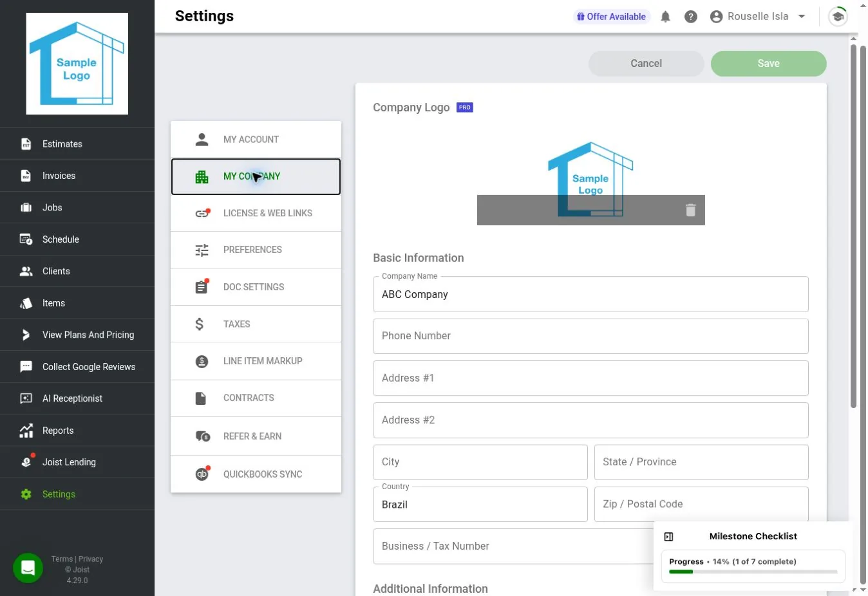Open notifications bell icon
This screenshot has width=868, height=596.
click(665, 17)
